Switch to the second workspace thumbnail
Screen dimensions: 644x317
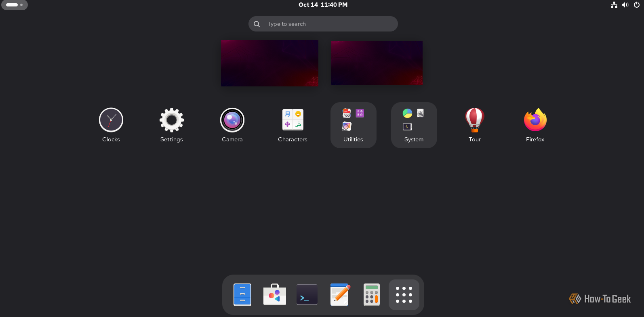[377, 63]
